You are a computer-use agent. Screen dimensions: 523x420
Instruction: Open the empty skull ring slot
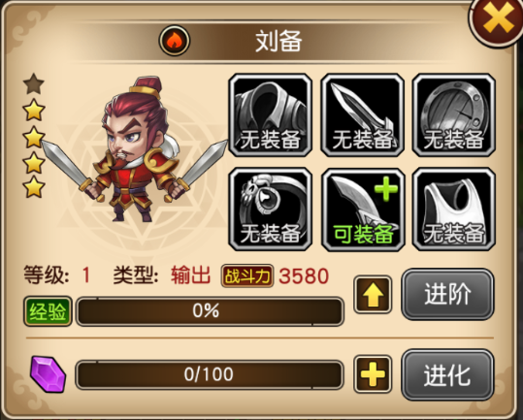click(x=270, y=210)
